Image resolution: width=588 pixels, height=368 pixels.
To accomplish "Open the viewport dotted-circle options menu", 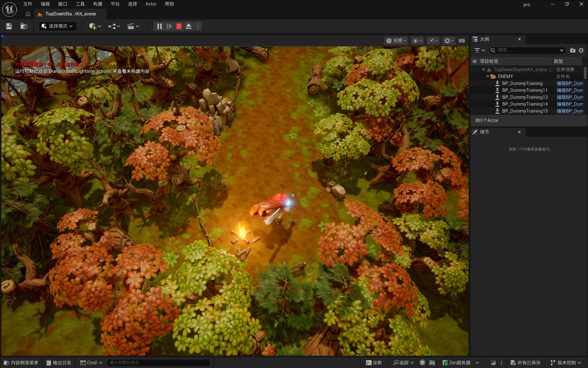I will click(433, 40).
